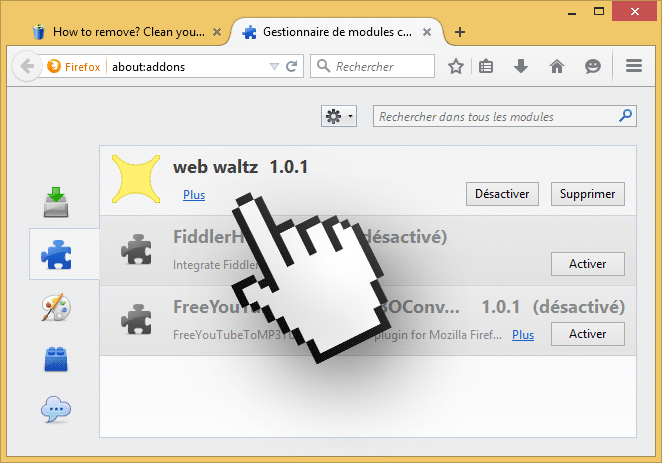Viewport: 662px width, 463px height.
Task: Go back with the back arrow button
Action: click(27, 66)
